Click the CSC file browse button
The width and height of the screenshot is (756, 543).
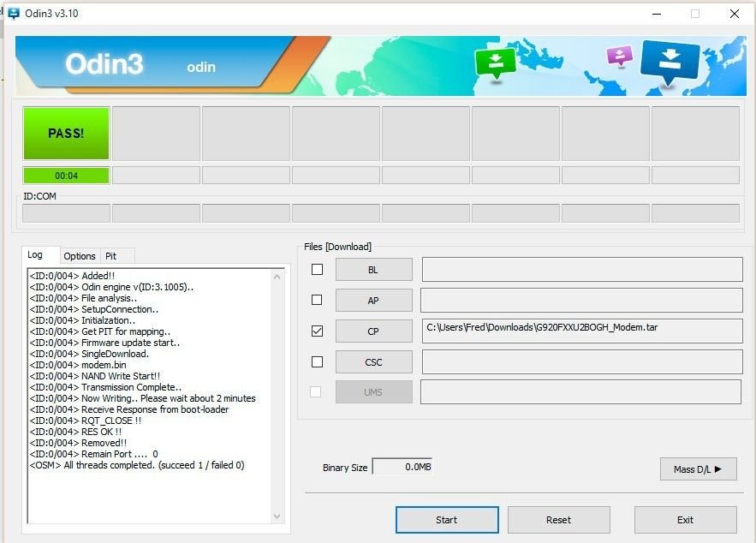373,362
